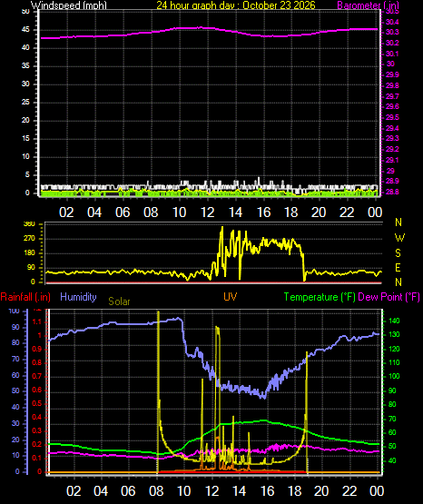Click the '22' hour label under humidity graph
This screenshot has height=504, width=423.
[x=349, y=491]
